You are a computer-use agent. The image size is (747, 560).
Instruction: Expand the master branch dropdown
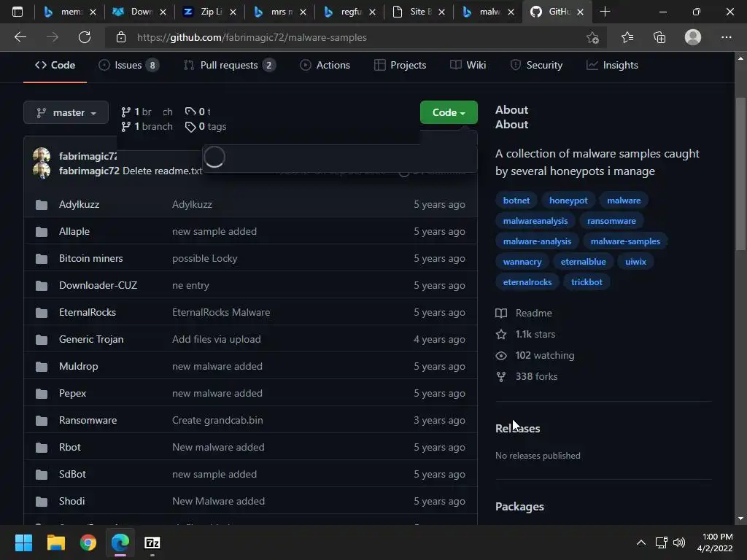point(66,112)
